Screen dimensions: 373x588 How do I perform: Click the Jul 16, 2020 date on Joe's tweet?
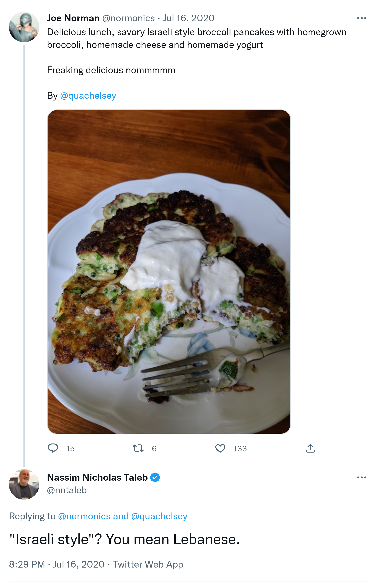click(188, 18)
